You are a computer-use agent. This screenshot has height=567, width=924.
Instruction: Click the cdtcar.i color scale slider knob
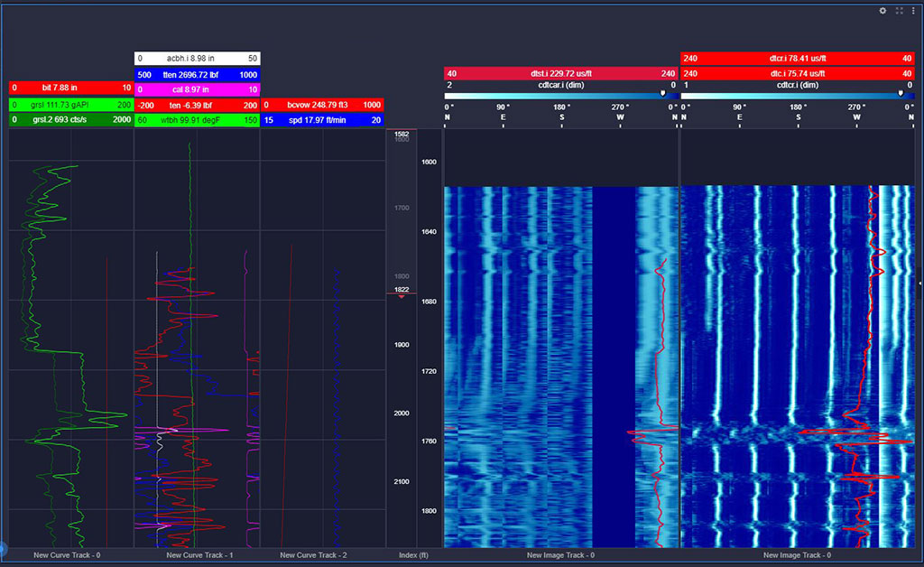664,91
